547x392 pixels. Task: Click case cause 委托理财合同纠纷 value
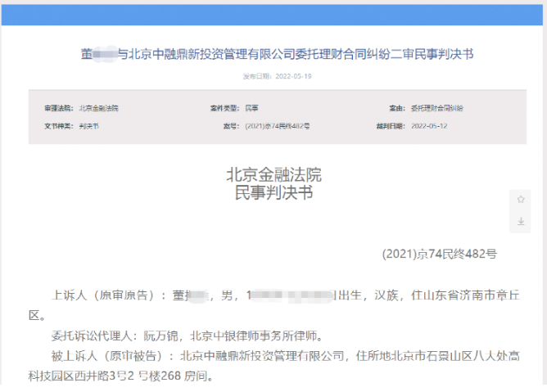(x=436, y=109)
